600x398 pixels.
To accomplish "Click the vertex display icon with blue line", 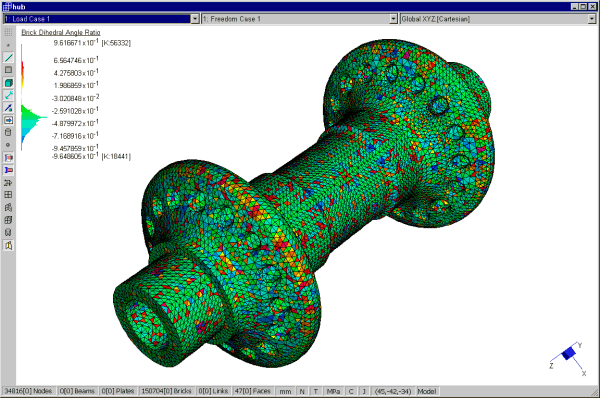I will click(x=8, y=108).
